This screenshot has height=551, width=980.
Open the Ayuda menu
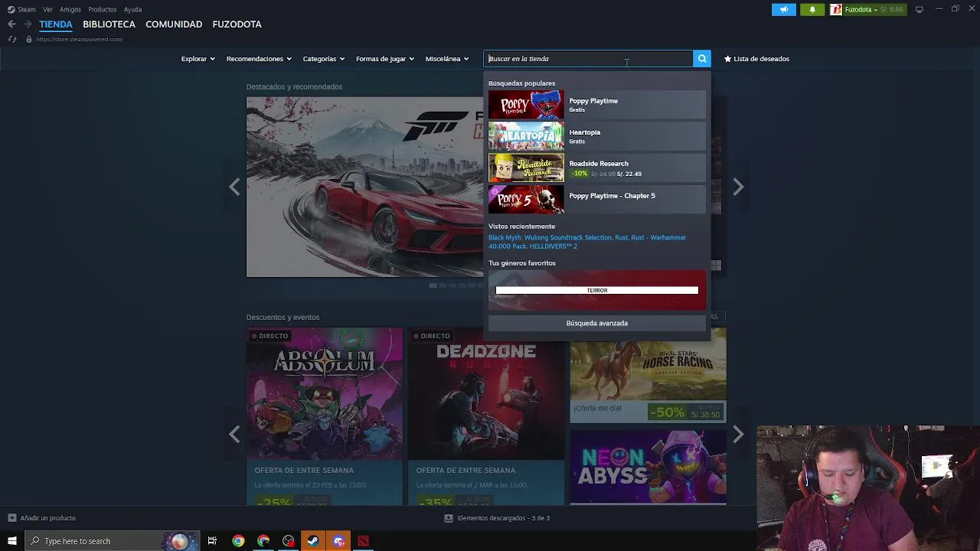pyautogui.click(x=132, y=9)
